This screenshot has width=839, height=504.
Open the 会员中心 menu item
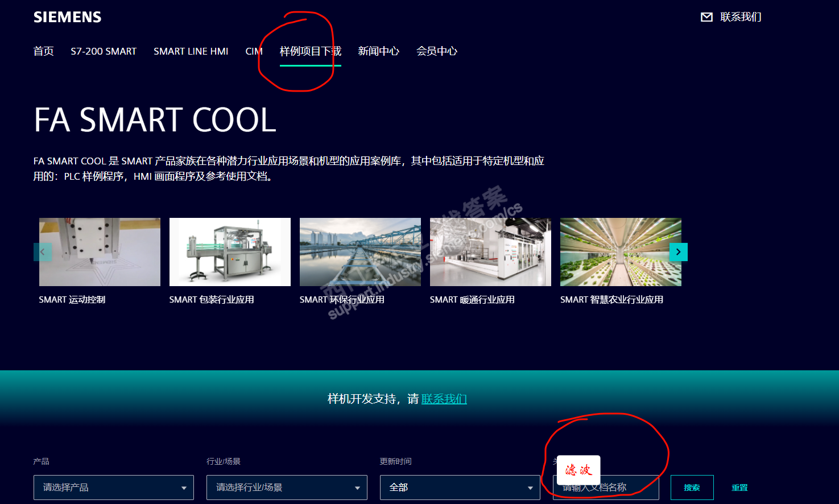coord(437,51)
